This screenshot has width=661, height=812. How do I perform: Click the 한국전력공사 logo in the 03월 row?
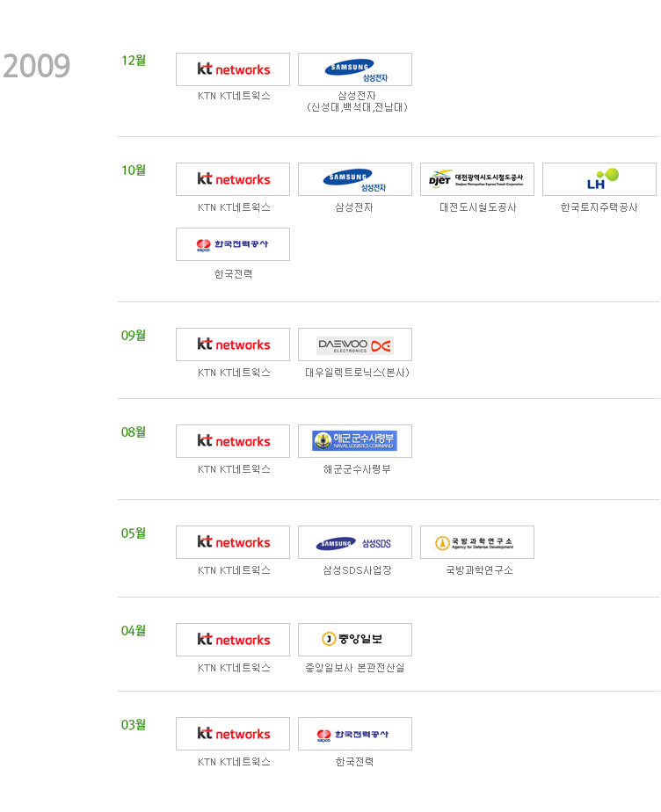tap(355, 734)
